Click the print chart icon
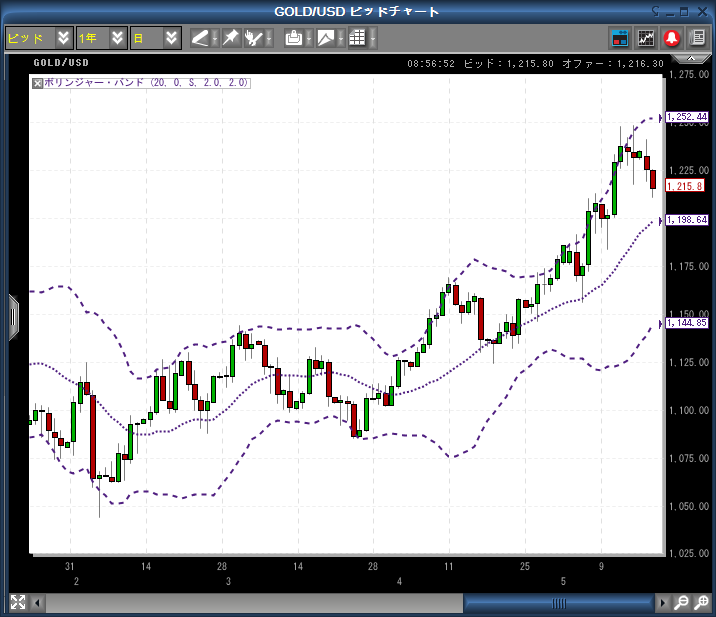The height and width of the screenshot is (617, 716). pos(293,38)
